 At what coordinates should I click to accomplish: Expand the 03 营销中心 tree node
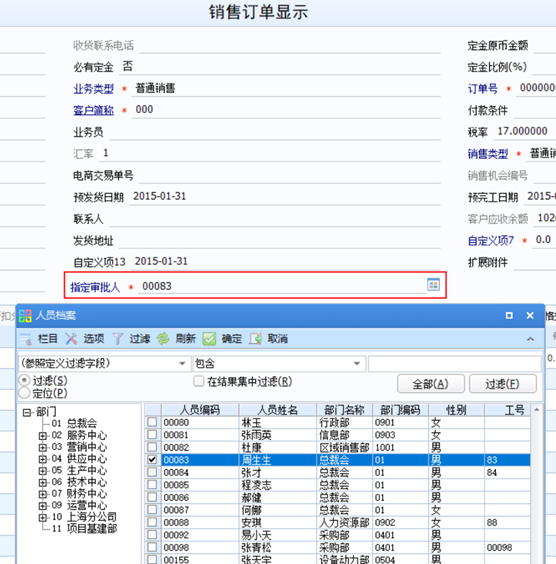pyautogui.click(x=43, y=447)
